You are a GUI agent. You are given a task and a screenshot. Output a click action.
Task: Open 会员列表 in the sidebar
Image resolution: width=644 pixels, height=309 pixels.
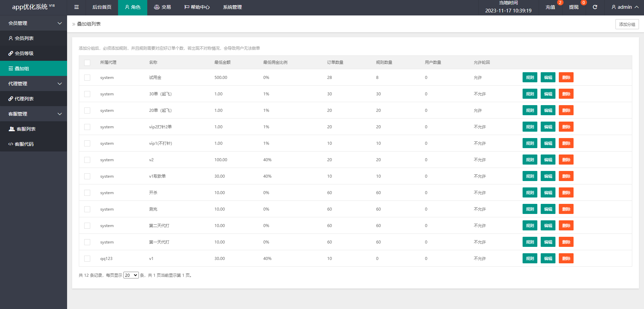pos(24,38)
